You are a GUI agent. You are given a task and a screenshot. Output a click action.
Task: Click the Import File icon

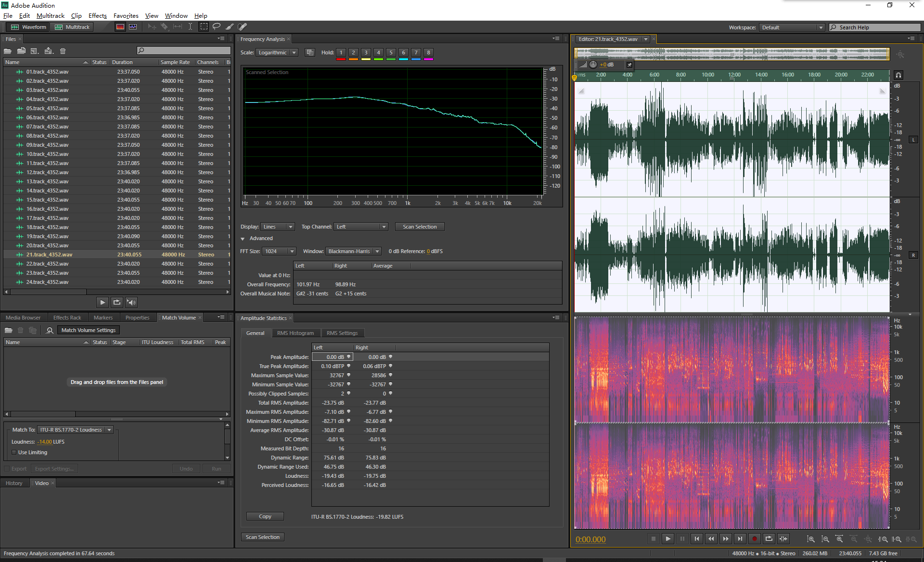[x=21, y=51]
